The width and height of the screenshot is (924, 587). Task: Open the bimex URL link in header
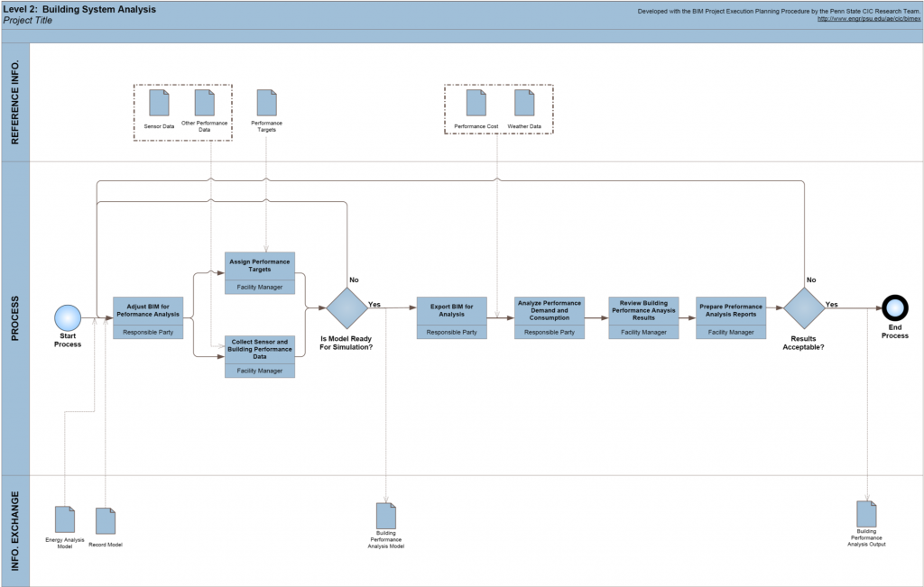(867, 19)
